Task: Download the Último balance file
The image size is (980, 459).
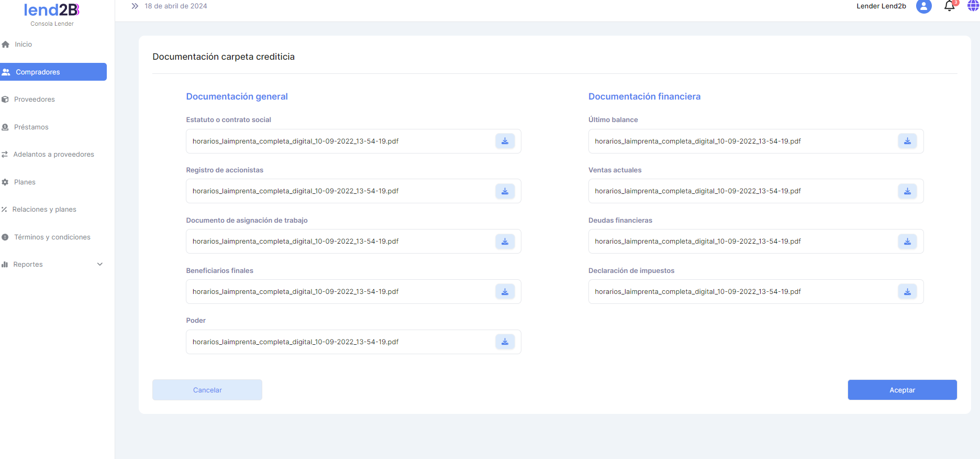Action: click(x=907, y=141)
